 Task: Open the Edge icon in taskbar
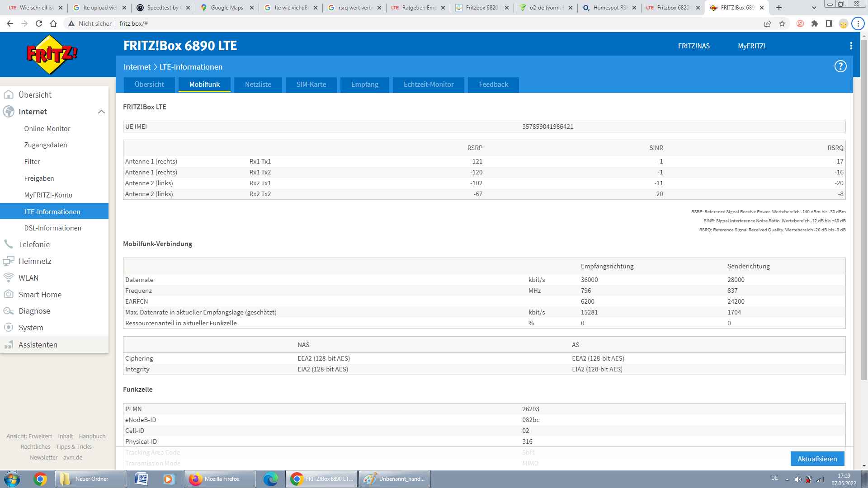tap(270, 479)
